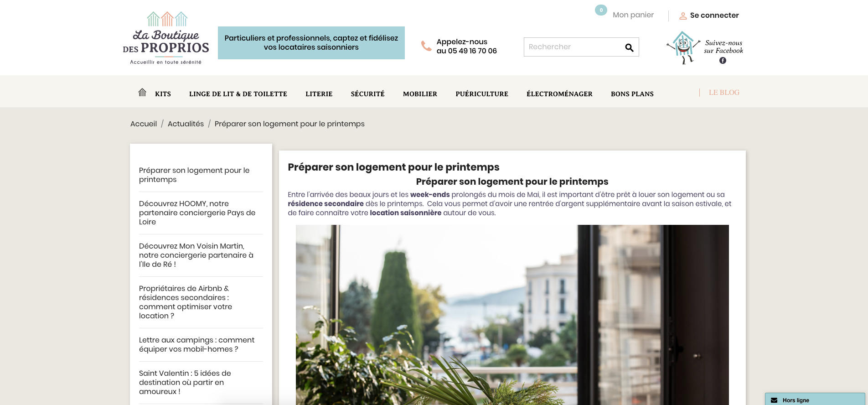This screenshot has width=868, height=405.
Task: Click the beach hut icon beside Kits
Action: click(x=142, y=93)
